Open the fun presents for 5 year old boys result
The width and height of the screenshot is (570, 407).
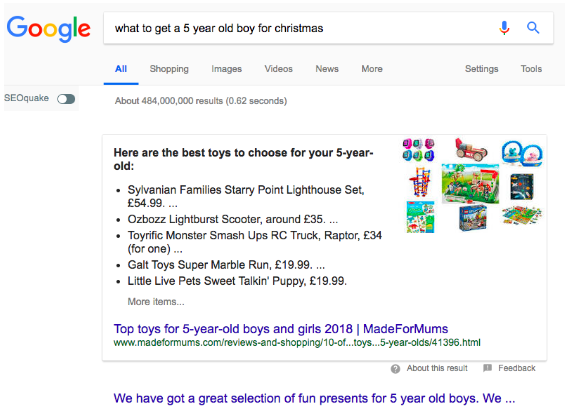click(x=314, y=398)
